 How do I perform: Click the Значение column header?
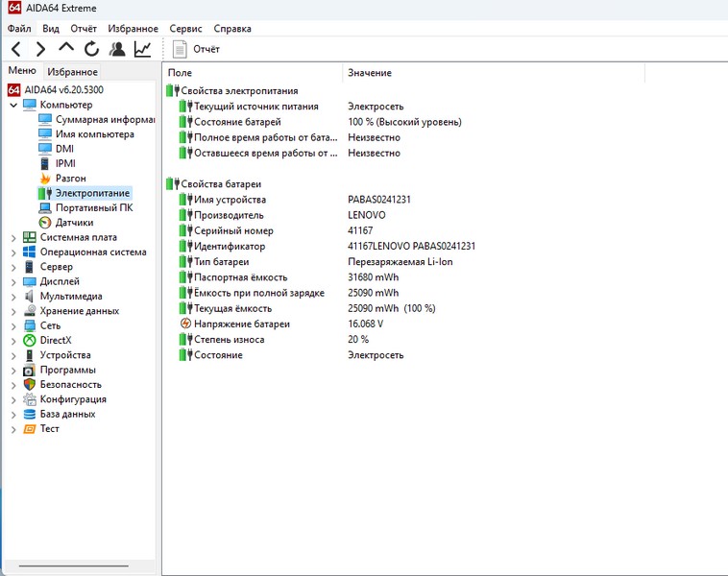[x=370, y=73]
